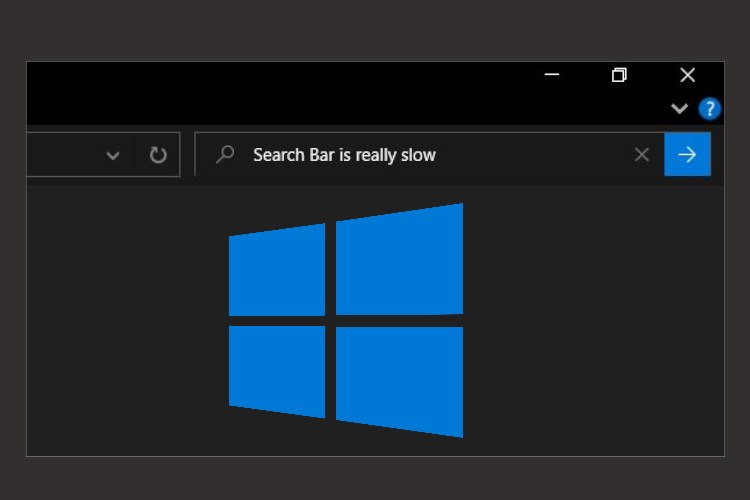The image size is (750, 500).
Task: Clear the search box with the X
Action: click(x=641, y=155)
